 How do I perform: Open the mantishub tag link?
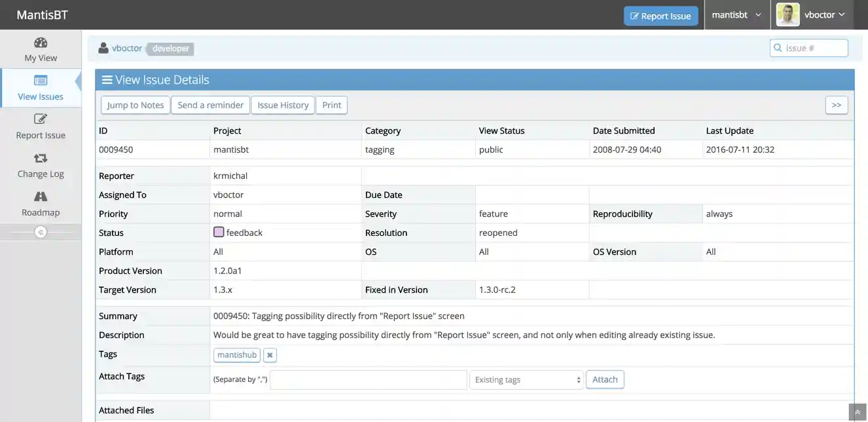tap(236, 355)
